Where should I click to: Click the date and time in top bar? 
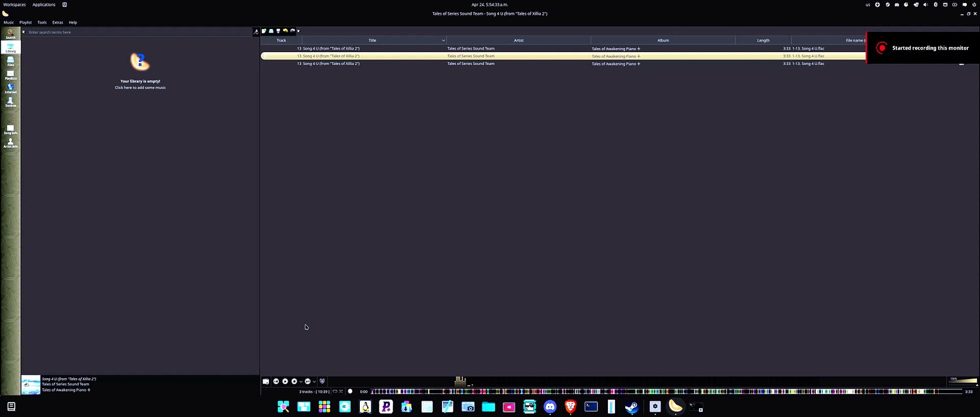(x=489, y=5)
